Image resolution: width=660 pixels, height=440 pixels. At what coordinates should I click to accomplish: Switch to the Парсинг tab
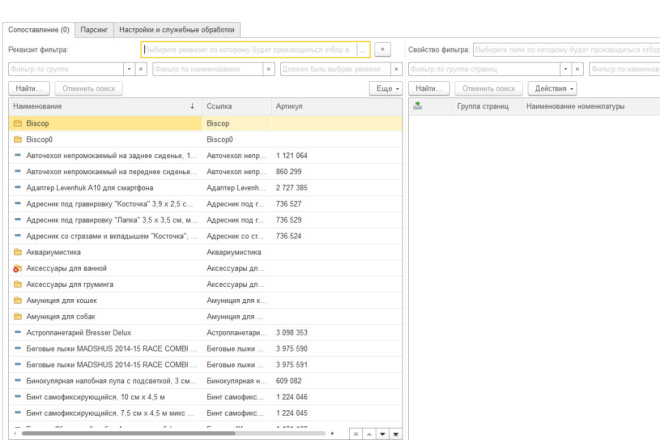pos(94,30)
